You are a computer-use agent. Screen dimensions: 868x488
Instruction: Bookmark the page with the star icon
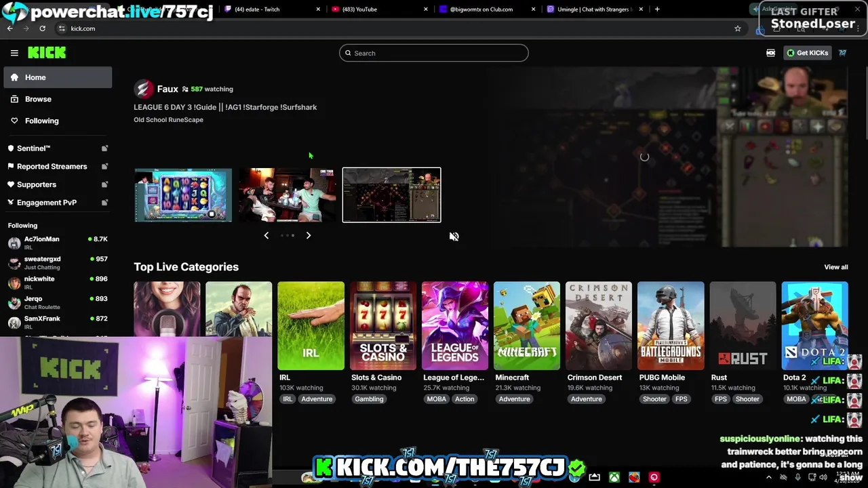[738, 28]
